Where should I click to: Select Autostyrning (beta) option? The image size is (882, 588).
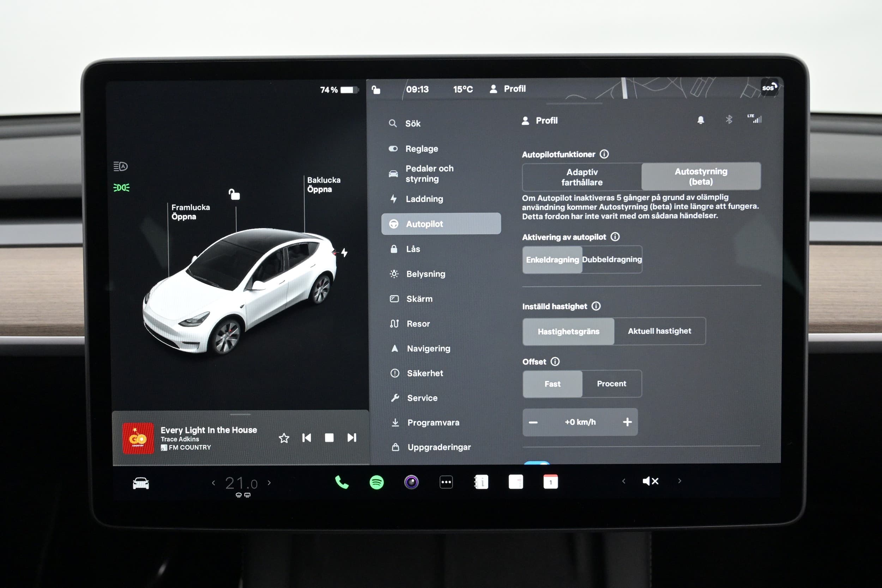point(701,176)
